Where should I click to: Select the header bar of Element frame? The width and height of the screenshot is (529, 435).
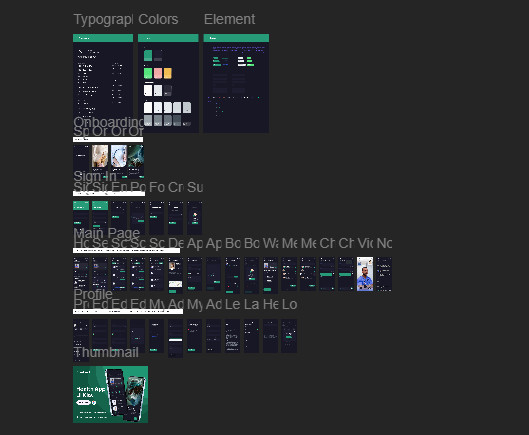(236, 38)
